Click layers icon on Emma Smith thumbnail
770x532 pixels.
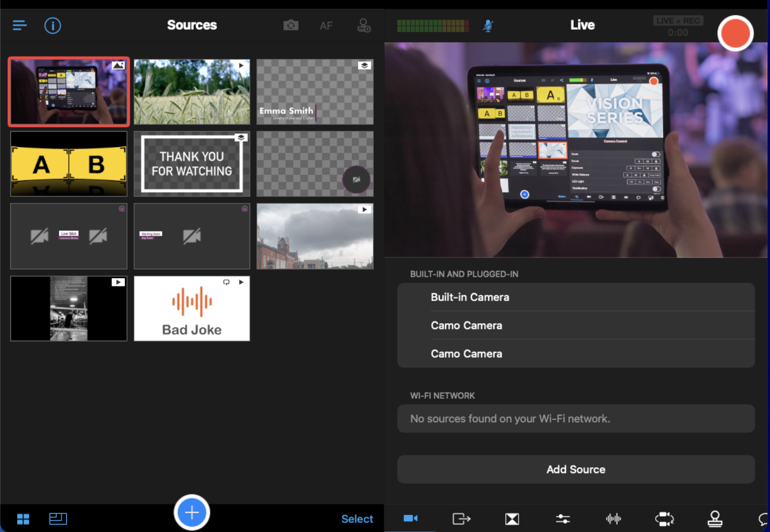point(365,66)
